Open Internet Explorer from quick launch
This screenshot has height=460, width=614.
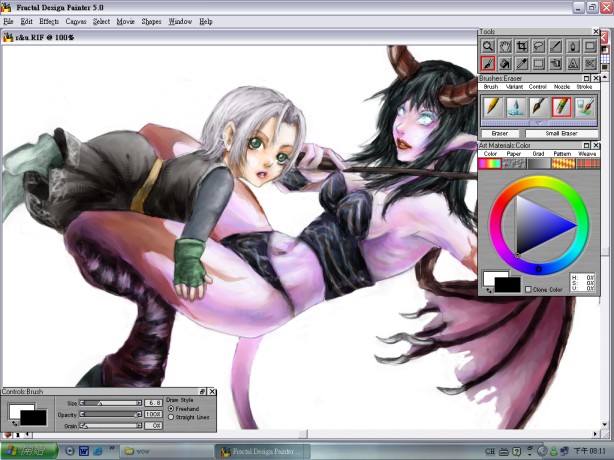[98, 451]
